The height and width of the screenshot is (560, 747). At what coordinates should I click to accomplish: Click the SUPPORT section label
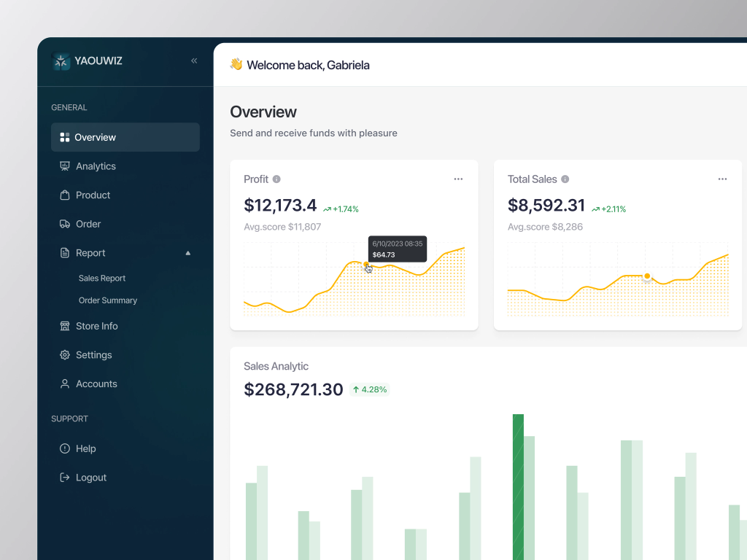pos(69,419)
